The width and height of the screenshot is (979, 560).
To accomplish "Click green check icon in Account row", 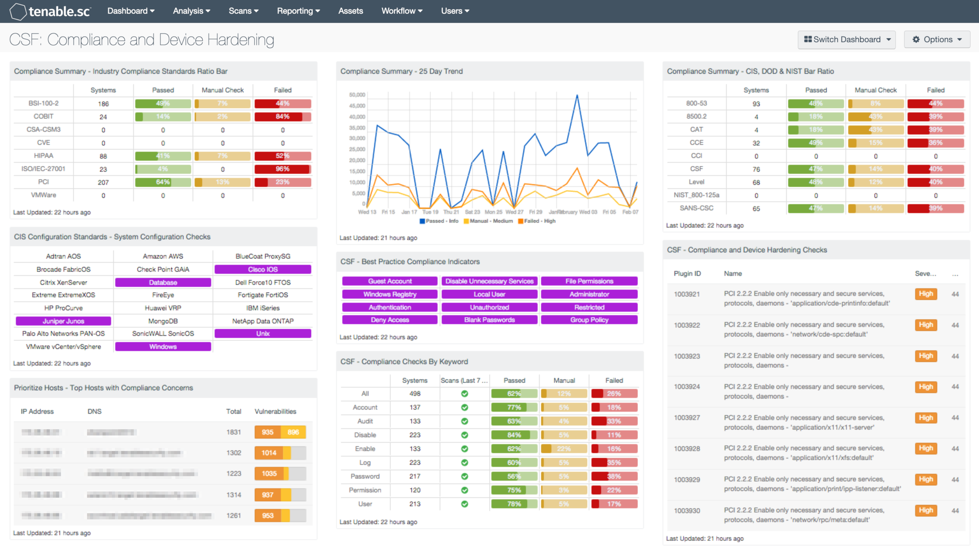I will tap(464, 407).
